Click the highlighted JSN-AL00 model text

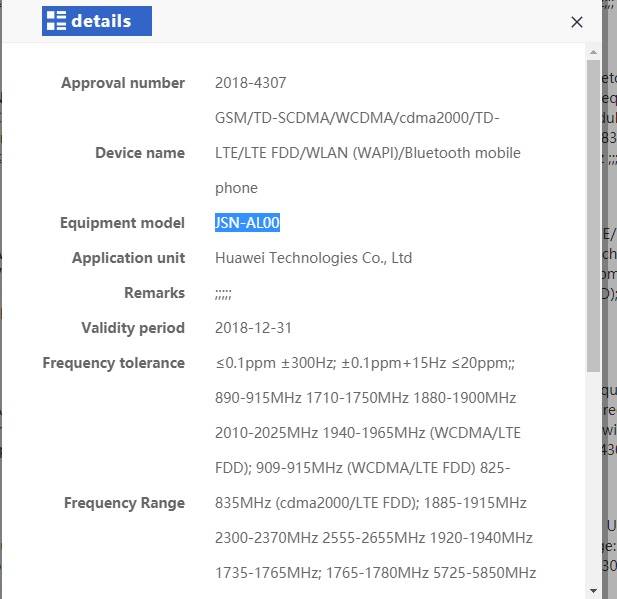tap(247, 223)
